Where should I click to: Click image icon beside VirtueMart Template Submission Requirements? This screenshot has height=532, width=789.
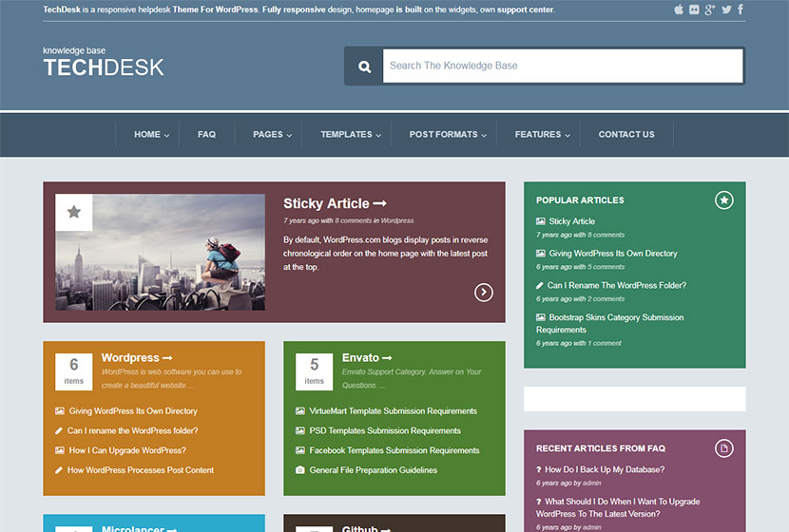(300, 410)
